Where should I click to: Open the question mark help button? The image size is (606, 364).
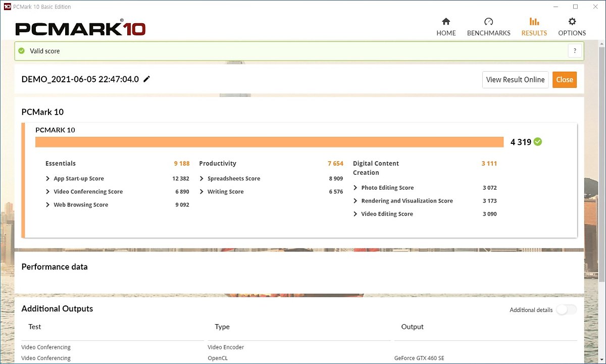point(575,51)
